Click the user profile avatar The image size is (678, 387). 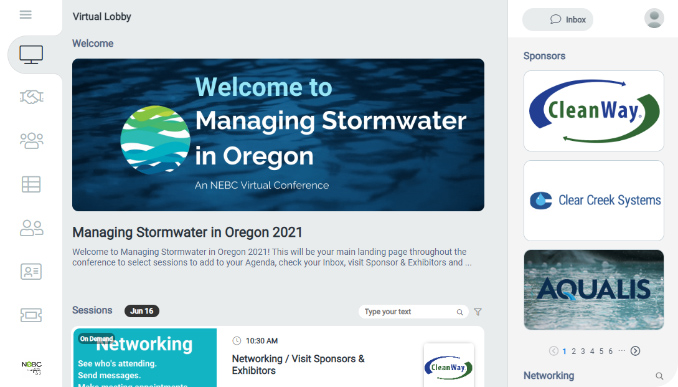coord(654,18)
